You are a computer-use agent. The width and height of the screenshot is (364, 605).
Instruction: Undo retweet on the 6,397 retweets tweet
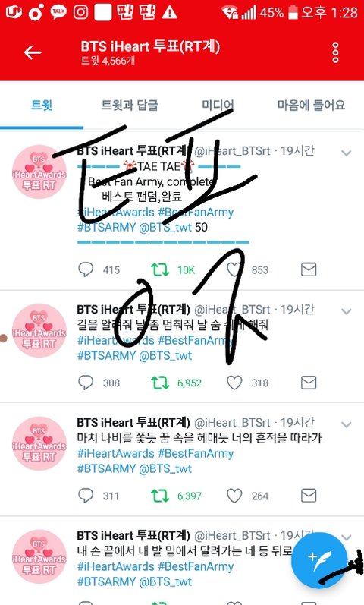pos(160,496)
